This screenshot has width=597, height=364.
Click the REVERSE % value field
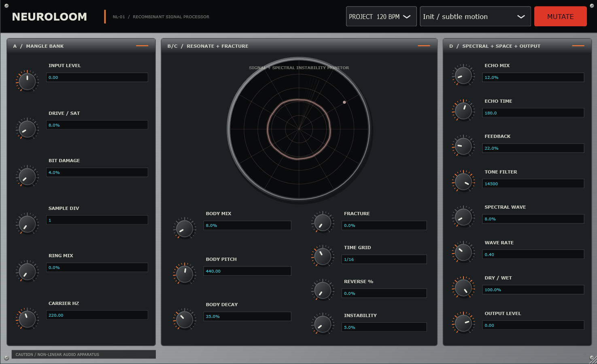384,293
